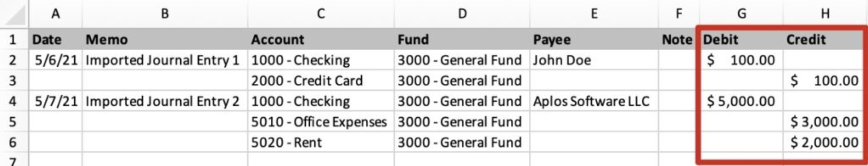Click the Debit header cell
This screenshot has width=868, height=166.
741,39
